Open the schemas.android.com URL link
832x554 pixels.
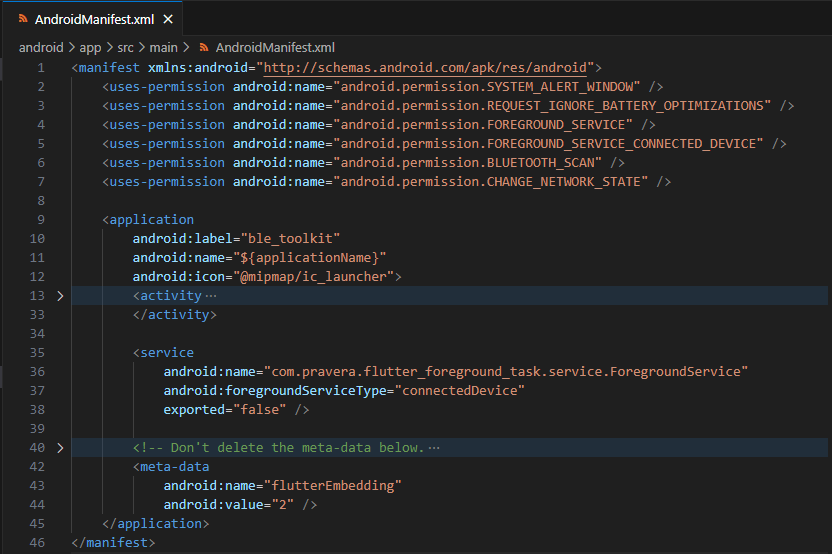(x=425, y=68)
